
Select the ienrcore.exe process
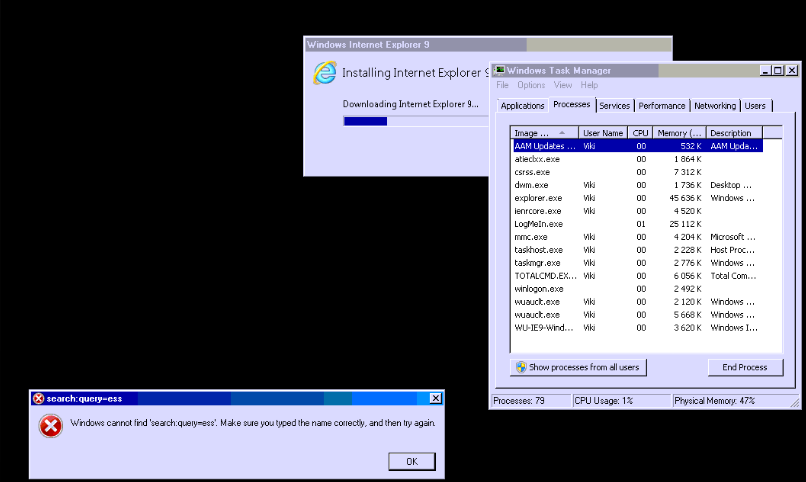click(637, 211)
